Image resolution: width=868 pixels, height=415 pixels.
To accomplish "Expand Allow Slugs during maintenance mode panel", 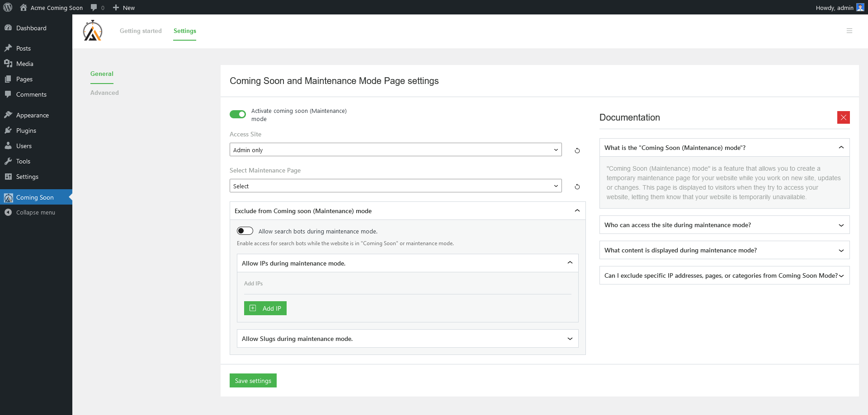I will click(408, 339).
